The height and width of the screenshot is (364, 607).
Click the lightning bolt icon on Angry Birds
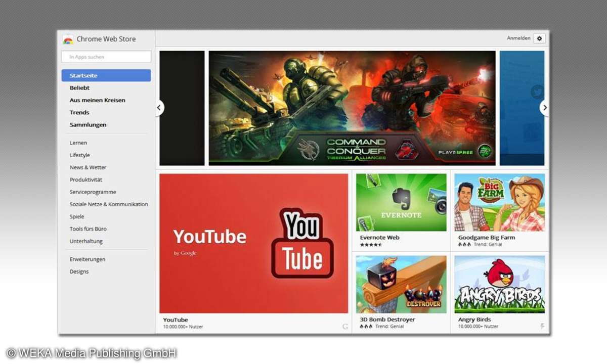click(542, 327)
